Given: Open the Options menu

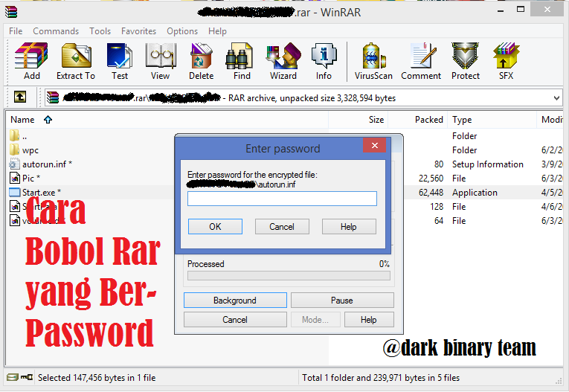Looking at the screenshot, I should [182, 31].
